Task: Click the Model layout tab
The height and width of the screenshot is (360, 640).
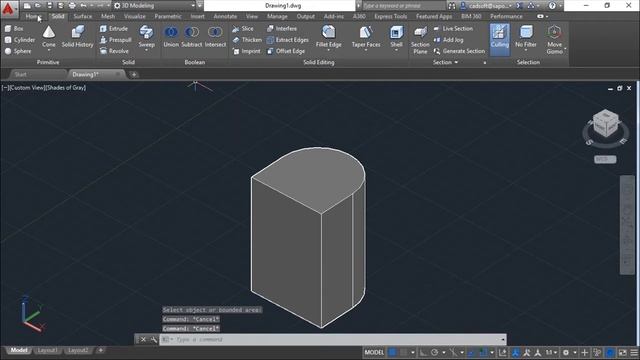Action: click(x=19, y=350)
